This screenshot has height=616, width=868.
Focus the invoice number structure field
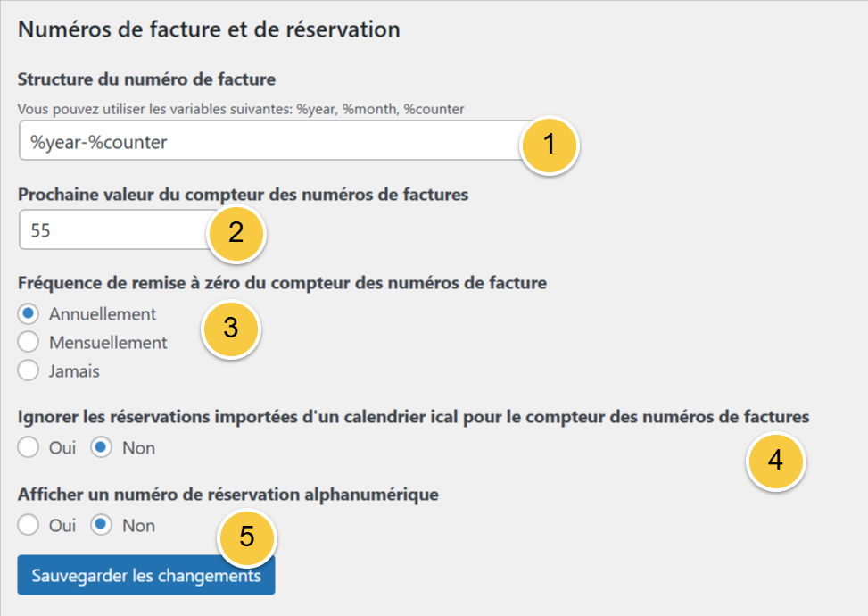tap(268, 142)
